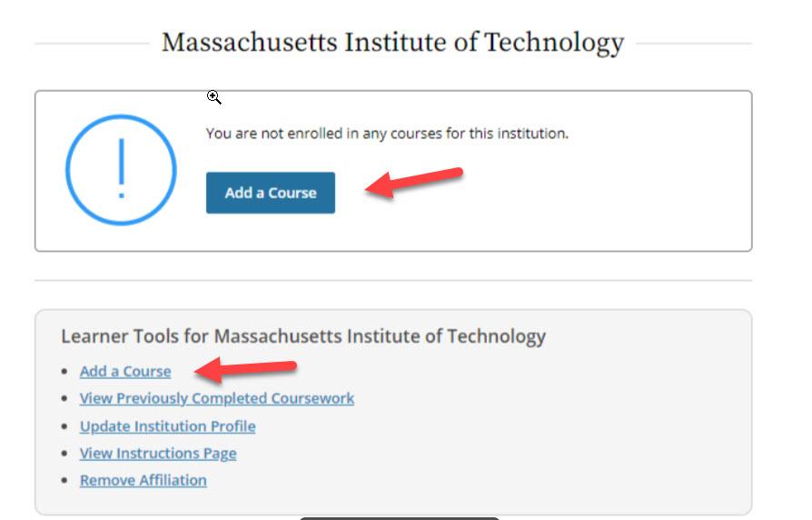Open View Previously Completed Coursework link
Screen dimensions: 812x520
217,398
